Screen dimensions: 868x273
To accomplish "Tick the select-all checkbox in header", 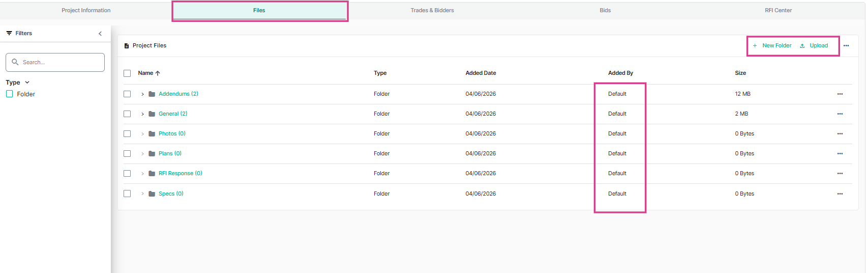I will 127,73.
